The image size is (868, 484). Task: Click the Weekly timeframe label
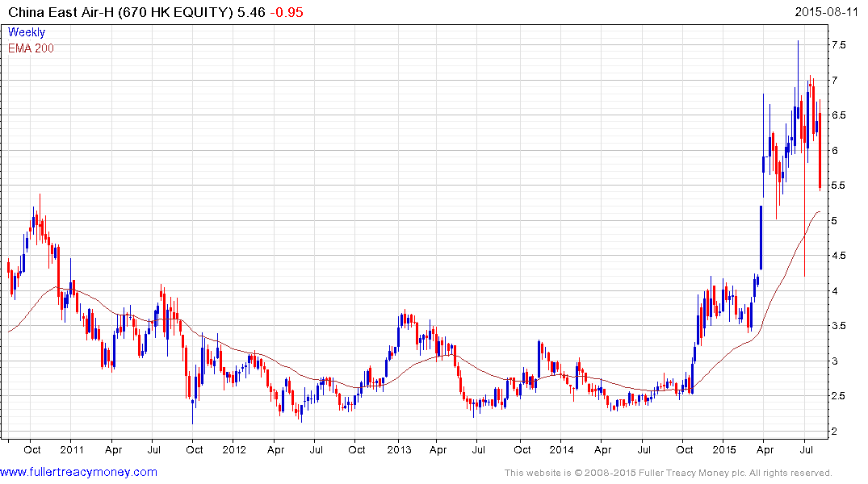(x=27, y=32)
